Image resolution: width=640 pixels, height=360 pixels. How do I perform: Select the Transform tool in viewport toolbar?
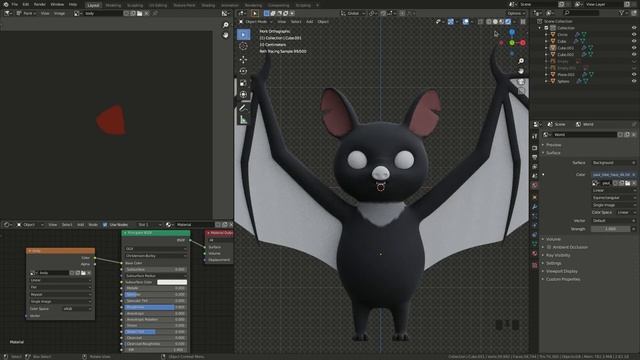coord(243,95)
